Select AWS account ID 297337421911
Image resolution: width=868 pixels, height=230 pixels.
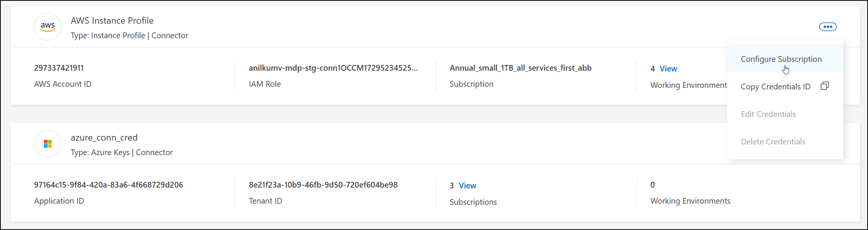click(x=59, y=68)
